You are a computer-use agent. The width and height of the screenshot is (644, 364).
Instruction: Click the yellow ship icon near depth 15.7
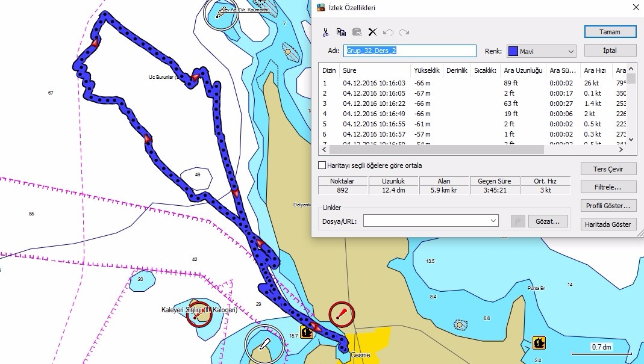[x=307, y=332]
